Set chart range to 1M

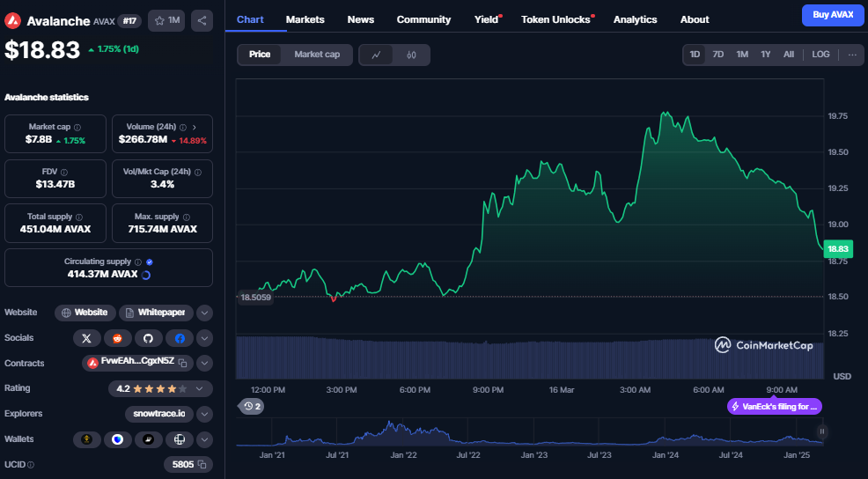[x=742, y=55]
